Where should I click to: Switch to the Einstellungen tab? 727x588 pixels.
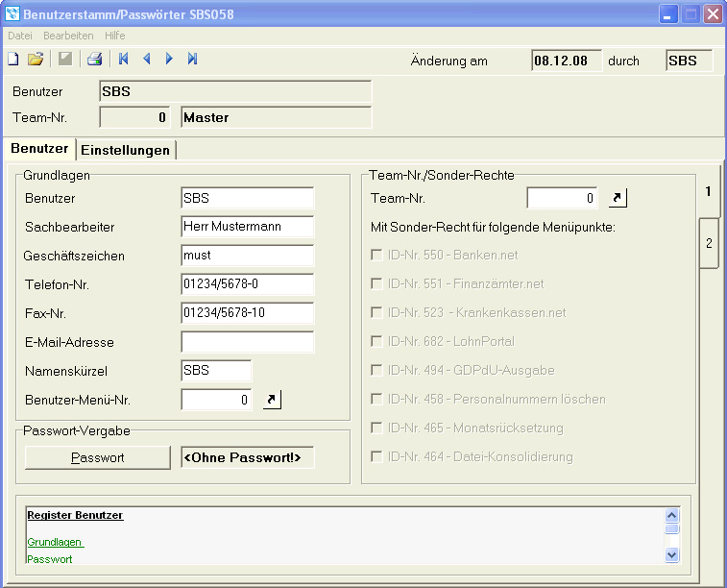click(x=125, y=150)
